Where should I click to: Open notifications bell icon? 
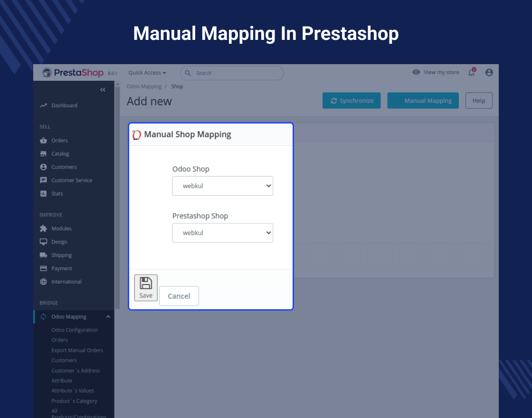tap(472, 72)
